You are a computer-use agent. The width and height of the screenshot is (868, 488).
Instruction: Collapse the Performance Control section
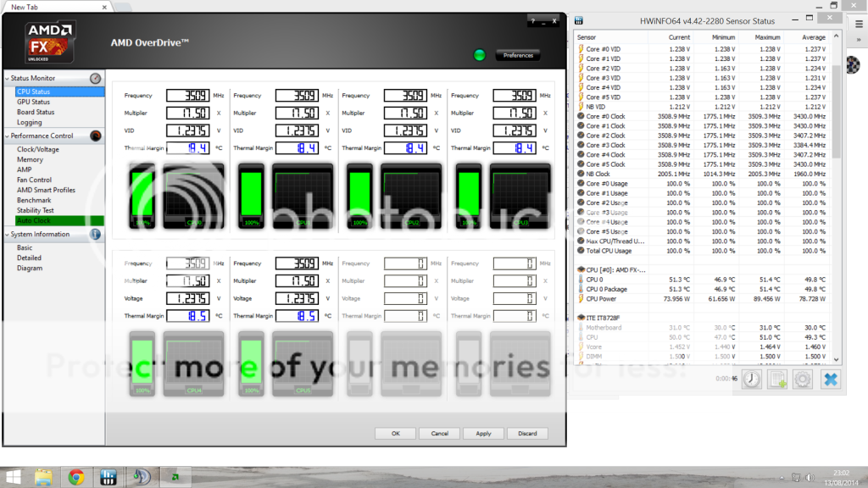(x=7, y=136)
